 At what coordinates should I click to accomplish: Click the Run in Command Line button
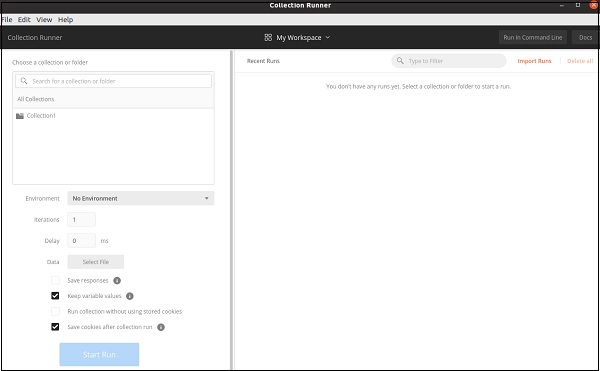(x=533, y=37)
